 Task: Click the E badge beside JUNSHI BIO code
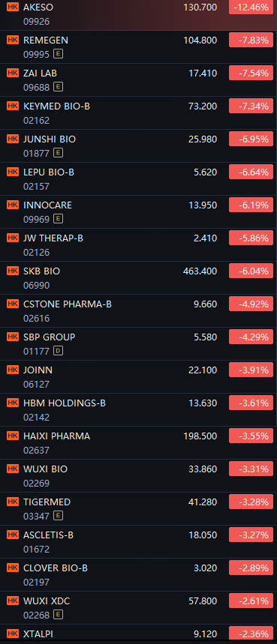pos(59,153)
